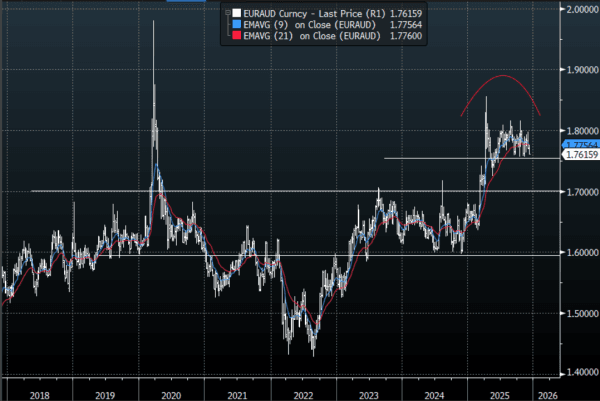Click the red EMAVG (21) legend swatch

(237, 36)
